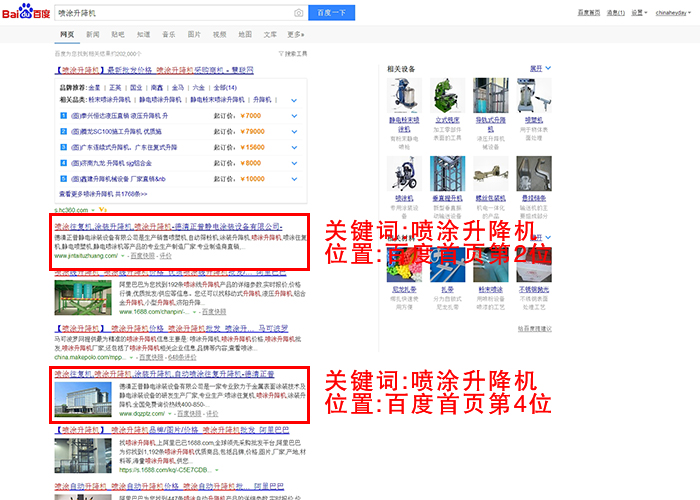Switch to the 图片 tab
The height and width of the screenshot is (500, 700).
tap(194, 34)
